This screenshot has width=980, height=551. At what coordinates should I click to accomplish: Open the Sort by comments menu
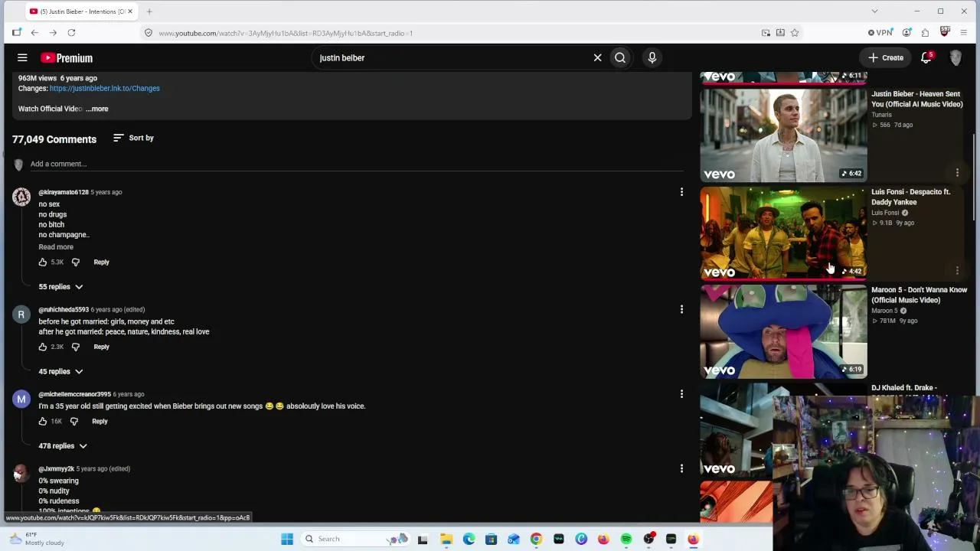[134, 138]
